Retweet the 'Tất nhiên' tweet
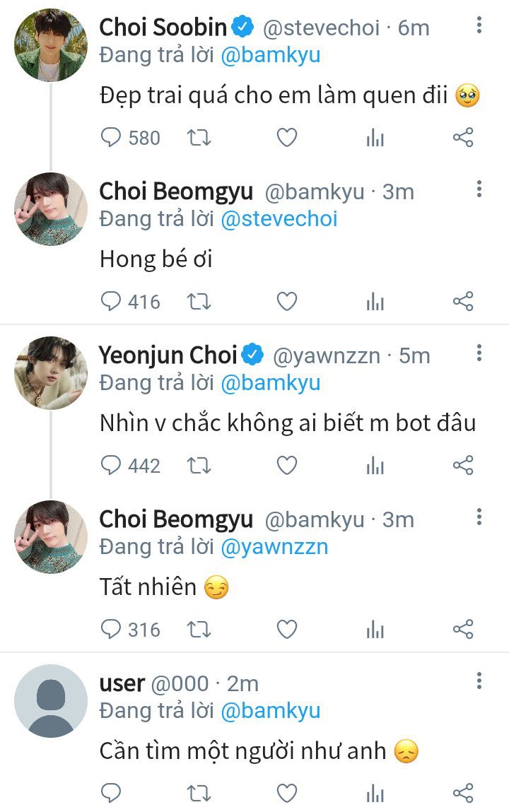509x812 pixels. point(199,629)
